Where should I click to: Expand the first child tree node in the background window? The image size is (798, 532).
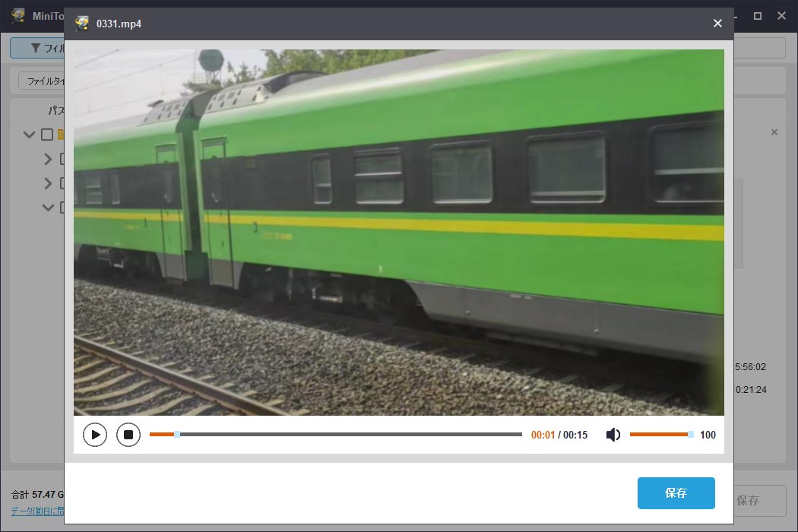pos(48,160)
